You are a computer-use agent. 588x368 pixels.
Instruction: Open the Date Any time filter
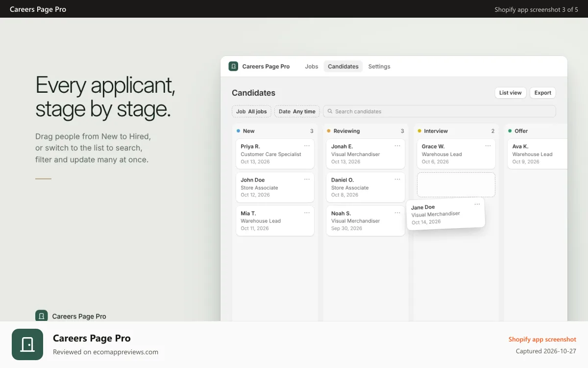pyautogui.click(x=297, y=111)
